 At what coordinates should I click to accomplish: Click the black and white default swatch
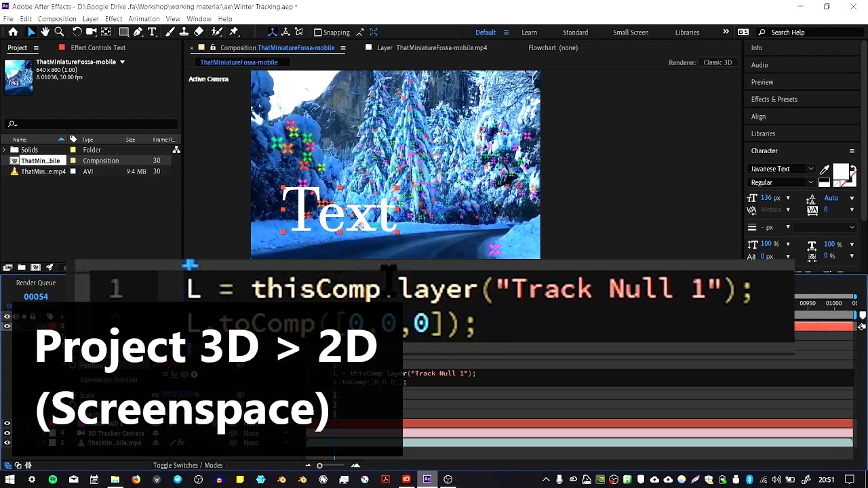824,182
